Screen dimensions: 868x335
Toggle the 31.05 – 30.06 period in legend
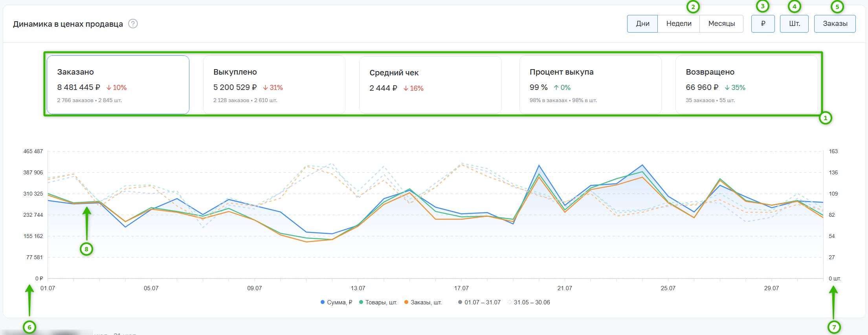click(529, 302)
